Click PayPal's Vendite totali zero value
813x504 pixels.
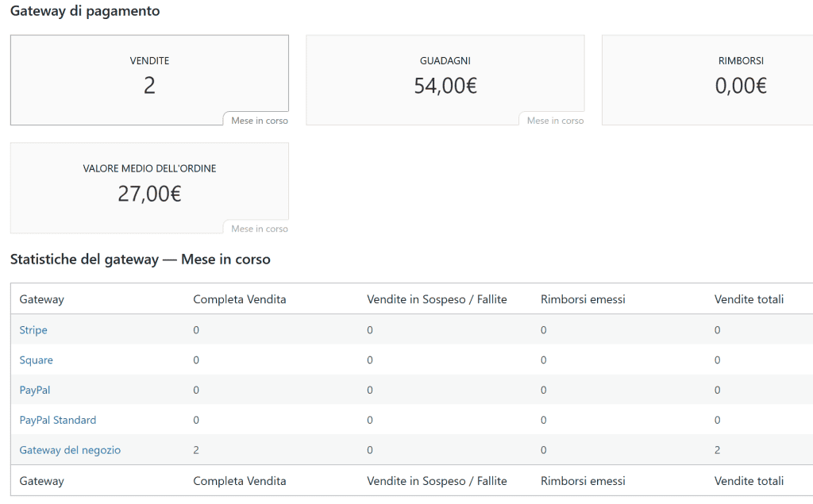[717, 390]
